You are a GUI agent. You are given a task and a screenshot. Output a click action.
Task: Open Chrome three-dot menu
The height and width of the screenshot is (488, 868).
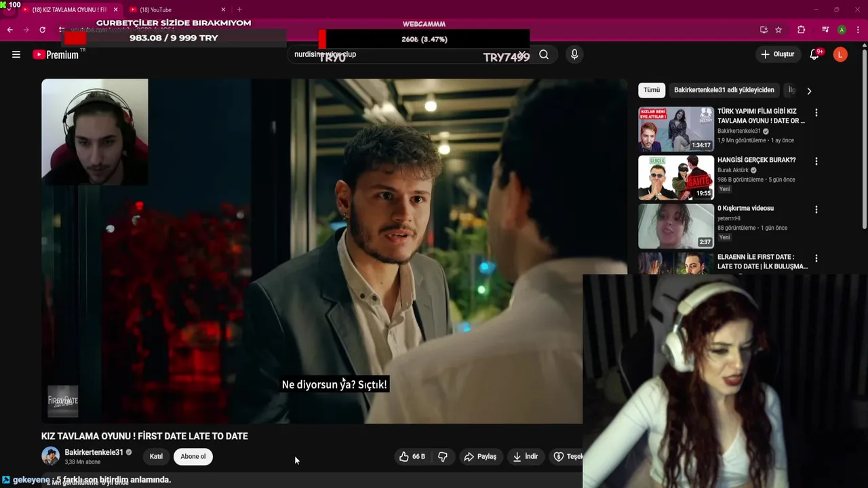[858, 30]
